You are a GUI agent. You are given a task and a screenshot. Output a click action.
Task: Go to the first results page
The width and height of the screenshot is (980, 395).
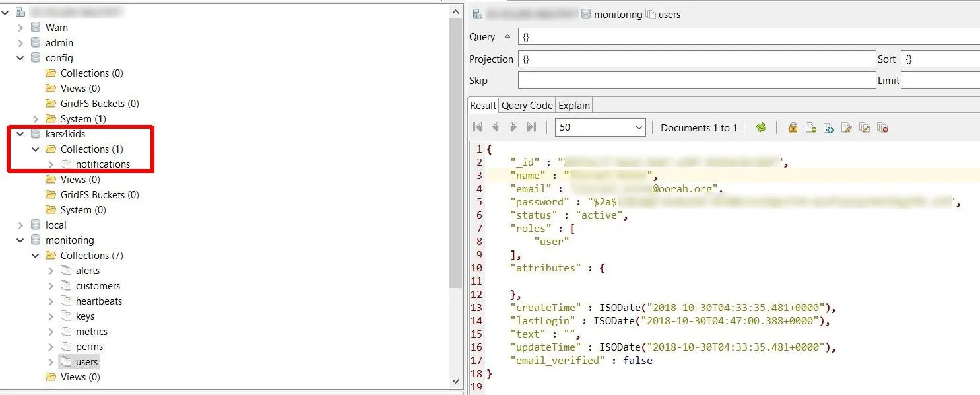point(478,127)
